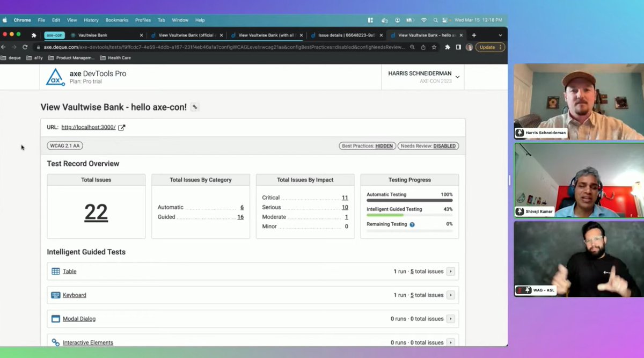Open the Bookmarks menu
Screen dimensions: 644x358
click(117, 20)
